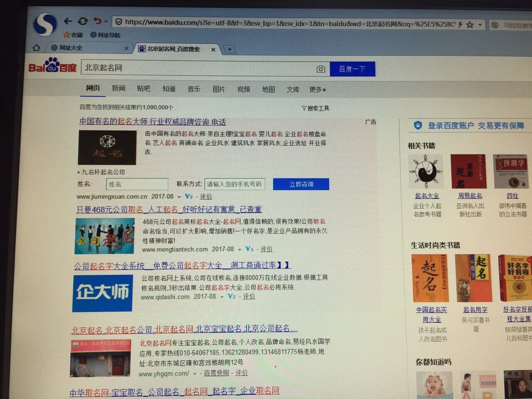
Task: Open result 公司起名字大全系统
Action: click(182, 265)
